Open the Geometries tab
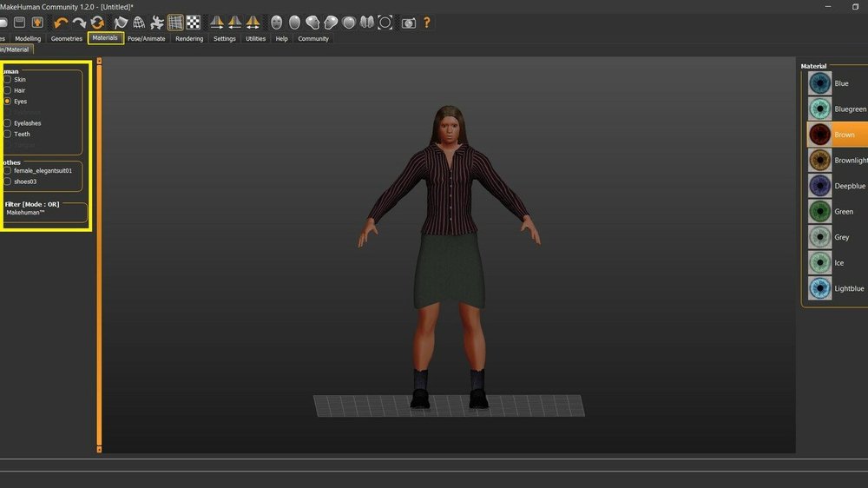 pos(67,39)
